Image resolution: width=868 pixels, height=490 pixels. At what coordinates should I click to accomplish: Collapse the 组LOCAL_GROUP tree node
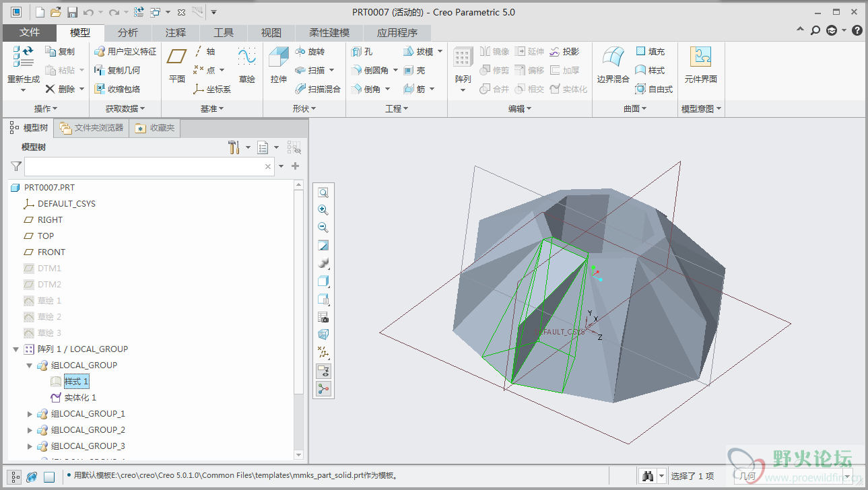coord(29,365)
